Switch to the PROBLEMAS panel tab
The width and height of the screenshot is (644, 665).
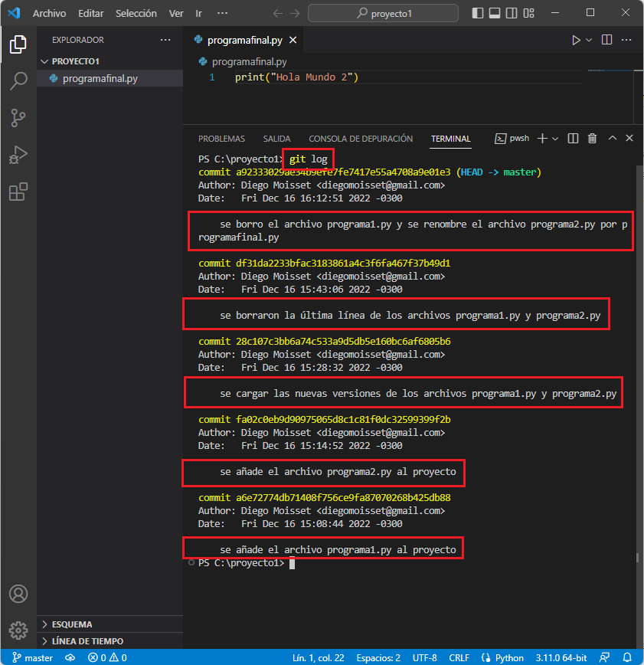click(x=221, y=139)
